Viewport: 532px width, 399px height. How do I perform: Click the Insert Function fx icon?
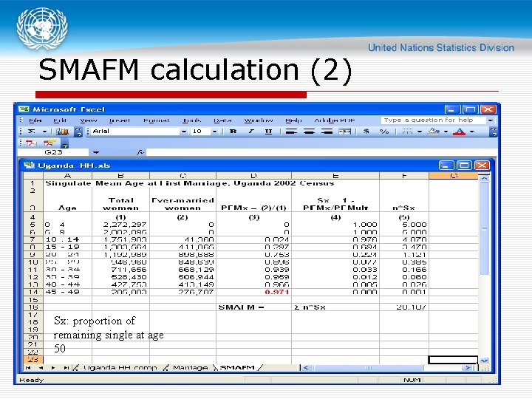click(x=140, y=153)
